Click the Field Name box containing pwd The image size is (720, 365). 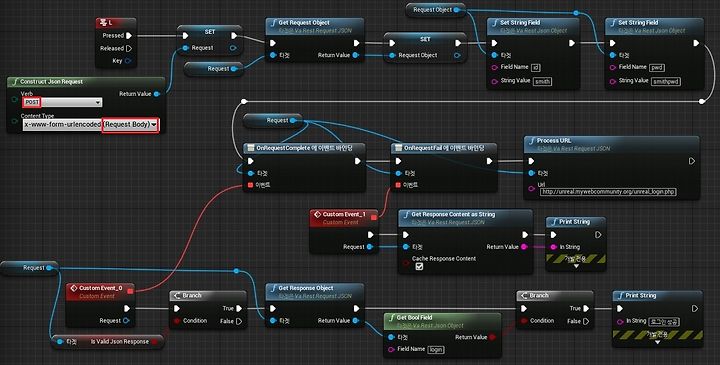(658, 67)
